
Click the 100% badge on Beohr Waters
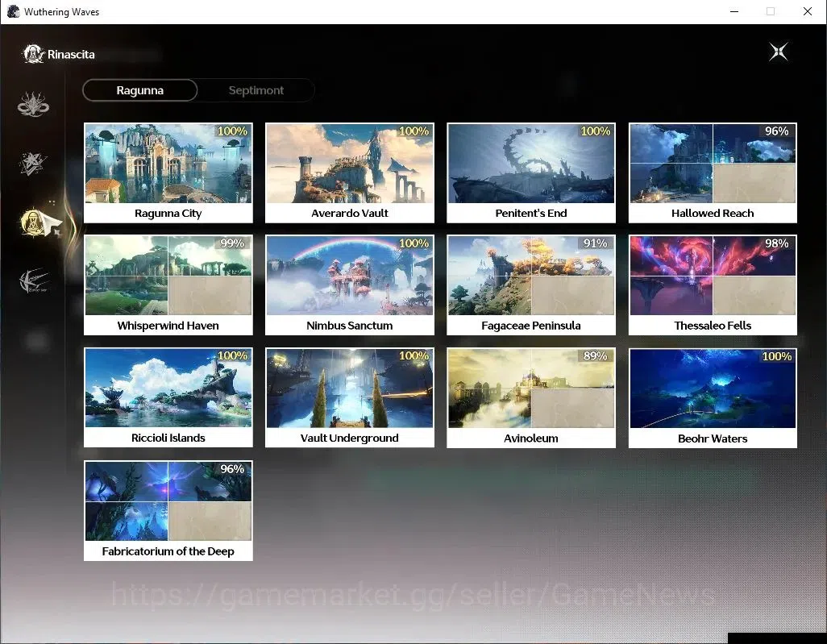pyautogui.click(x=777, y=356)
